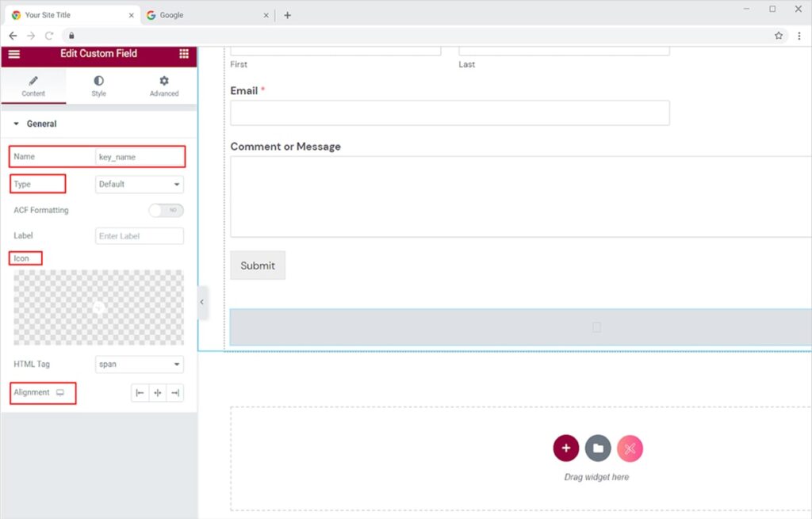Maximize the browser window
Image resolution: width=812 pixels, height=519 pixels.
772,9
